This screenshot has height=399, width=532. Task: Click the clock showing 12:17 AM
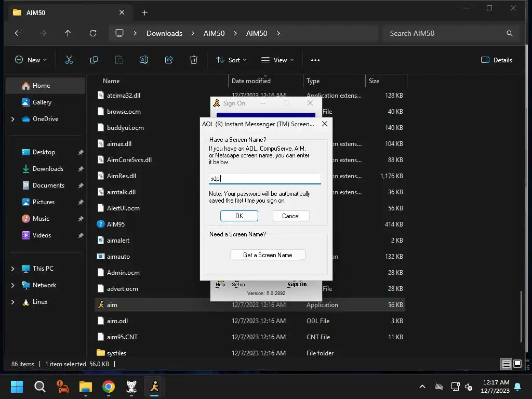tap(496, 383)
